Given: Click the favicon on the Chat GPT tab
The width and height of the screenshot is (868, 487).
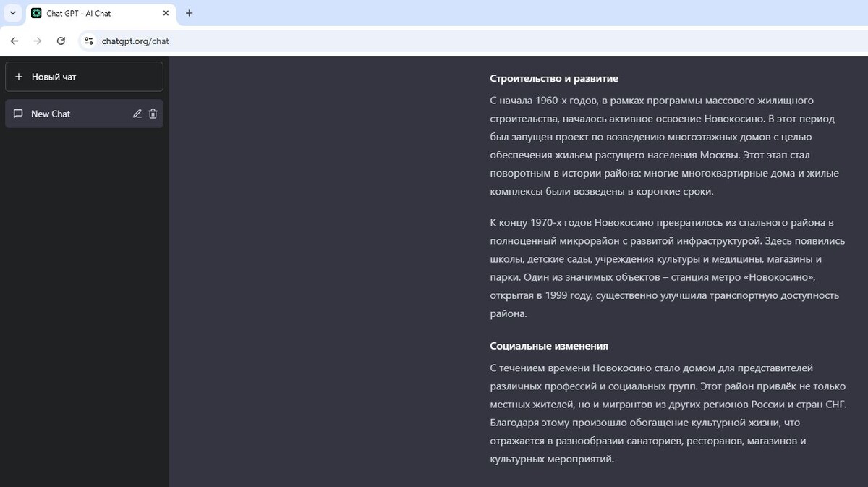Looking at the screenshot, I should click(x=36, y=13).
